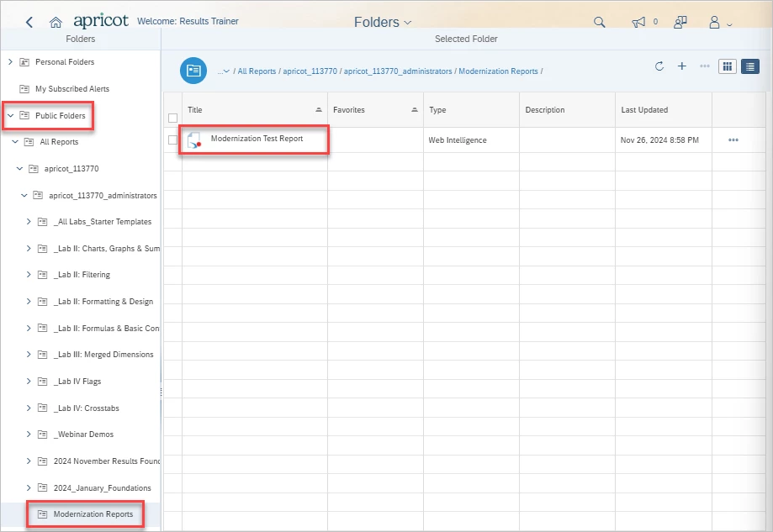The height and width of the screenshot is (532, 773).
Task: Open All Reports breadcrumb link
Action: tap(257, 71)
